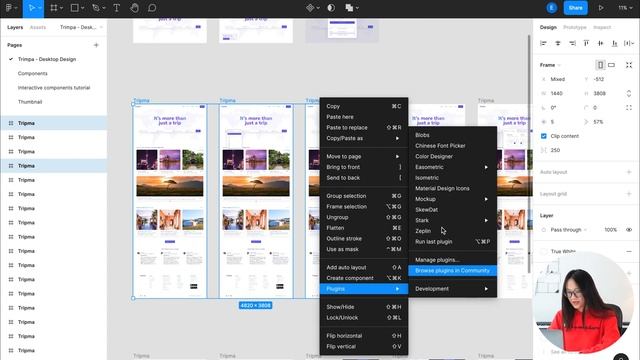Screen dimensions: 640x360
Task: Open Thumbnail page
Action: (x=30, y=102)
